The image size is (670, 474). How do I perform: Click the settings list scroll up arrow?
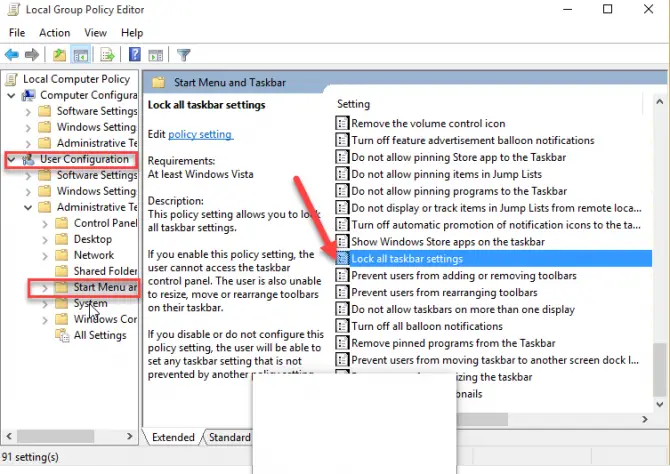[x=660, y=102]
